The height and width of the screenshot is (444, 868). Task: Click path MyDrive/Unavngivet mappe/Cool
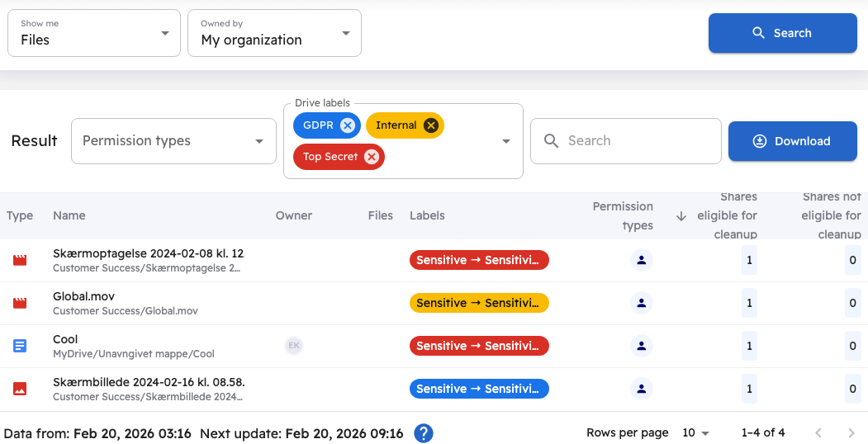[134, 354]
